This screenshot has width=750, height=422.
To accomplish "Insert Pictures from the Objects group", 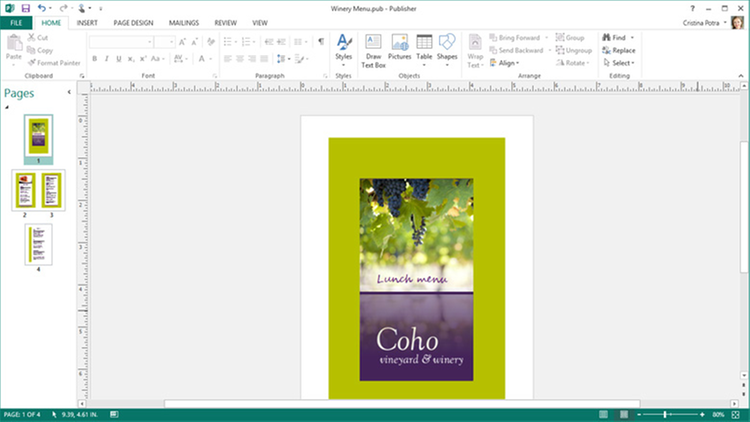I will tap(399, 48).
